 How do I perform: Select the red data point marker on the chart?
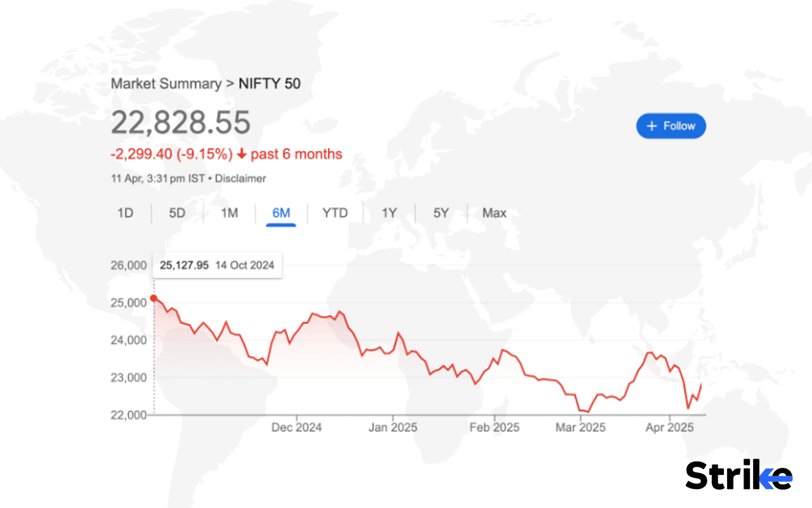[154, 297]
